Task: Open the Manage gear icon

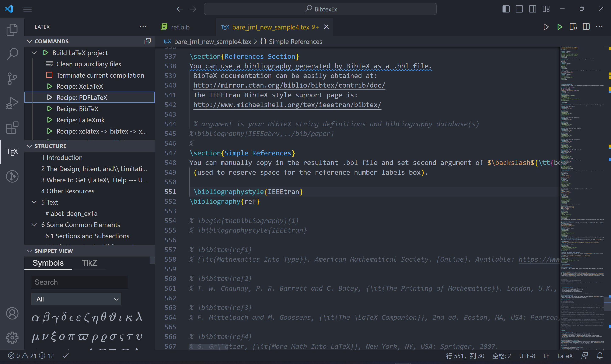Action: point(12,338)
